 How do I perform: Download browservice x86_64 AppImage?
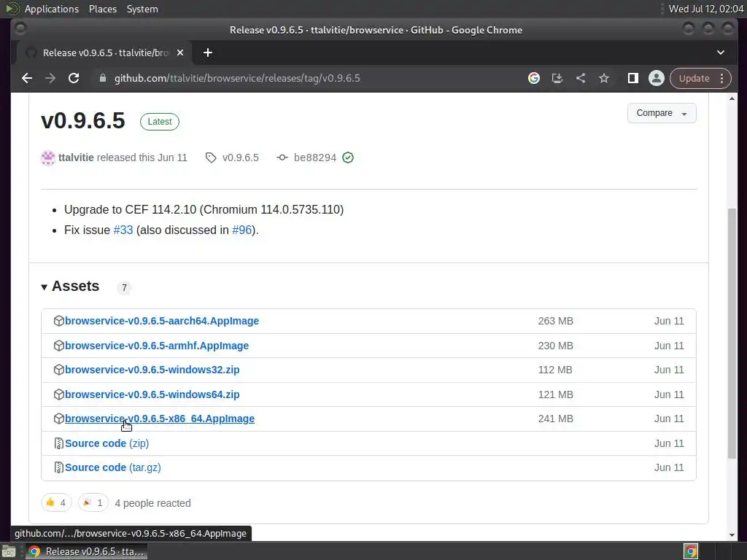[x=160, y=419]
